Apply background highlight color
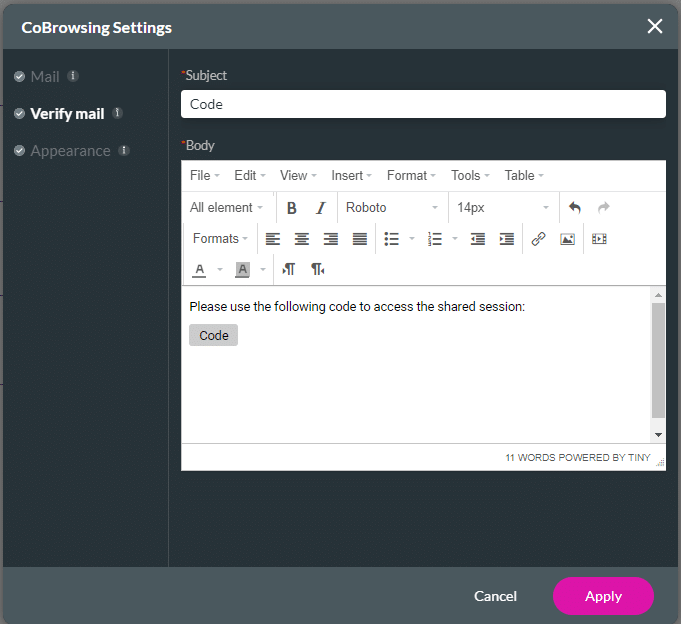 tap(242, 270)
